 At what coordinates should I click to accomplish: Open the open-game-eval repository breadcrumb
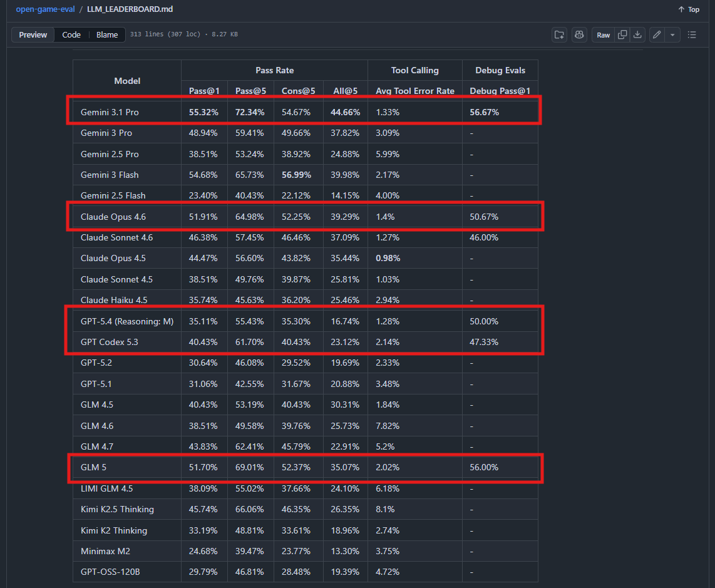click(45, 9)
